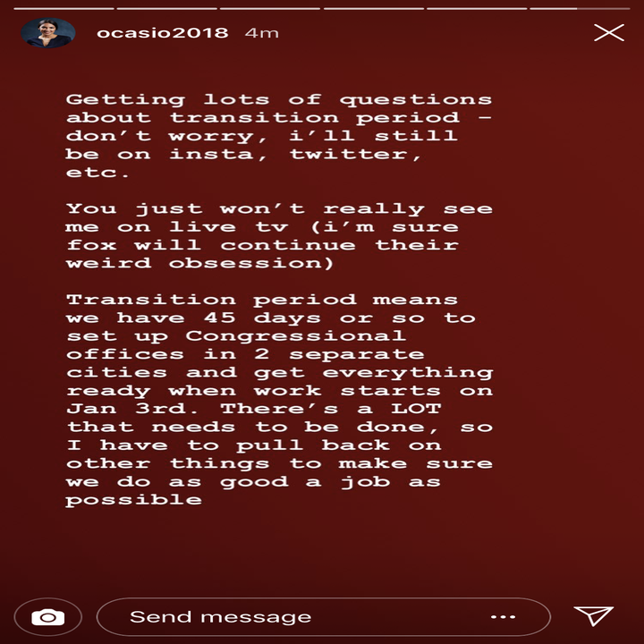Tap the 'weird obsession)' line of text
644x644 pixels.
click(x=199, y=263)
